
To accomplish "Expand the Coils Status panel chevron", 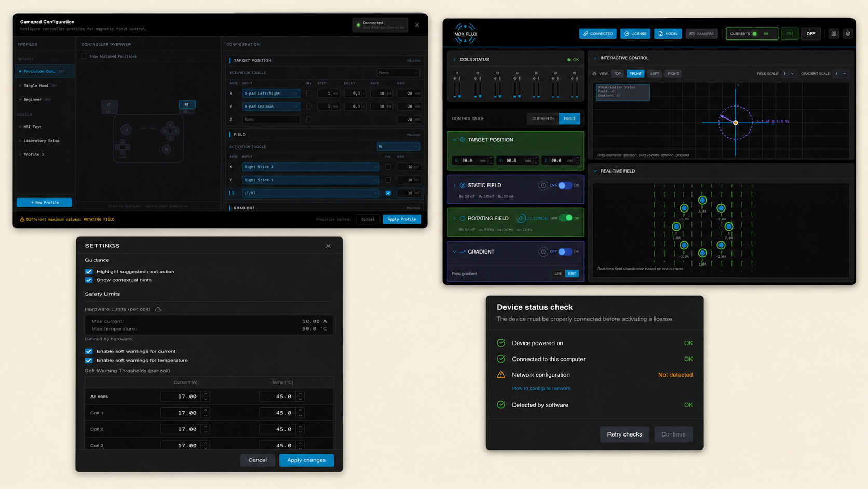I will (x=454, y=60).
